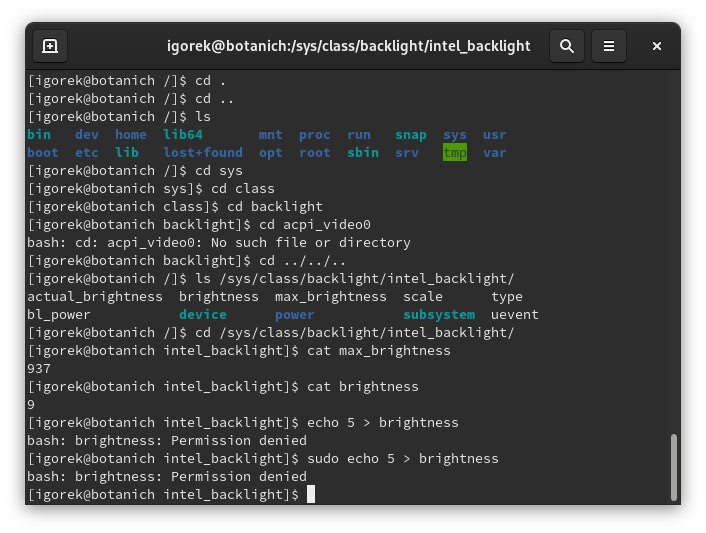Screen dimensions: 706x533
Task: Click the uevent file name
Action: pos(515,315)
